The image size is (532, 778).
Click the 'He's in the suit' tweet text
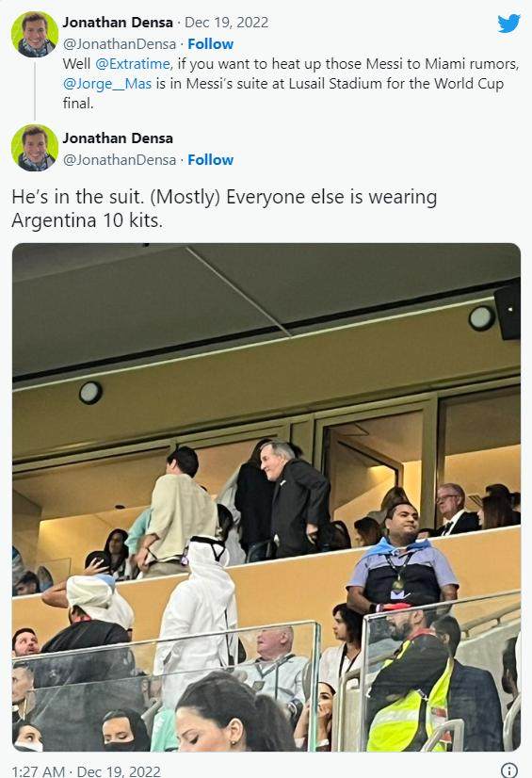pos(224,208)
